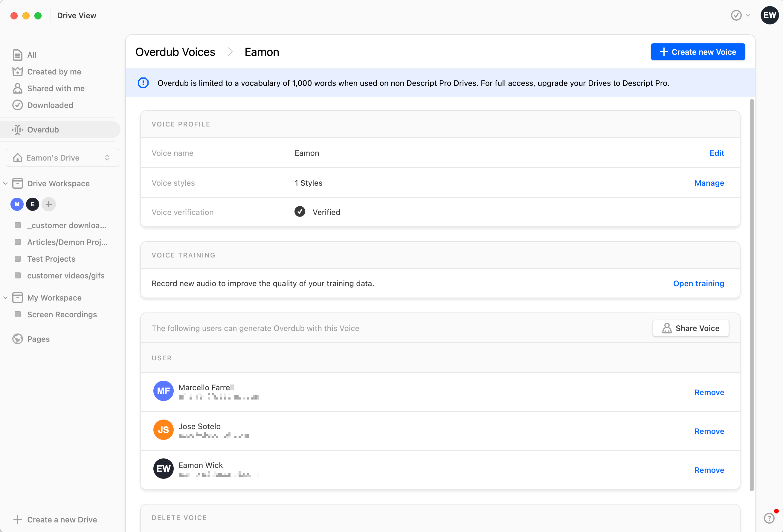Open the Shared with me person icon
783x532 pixels.
[18, 88]
